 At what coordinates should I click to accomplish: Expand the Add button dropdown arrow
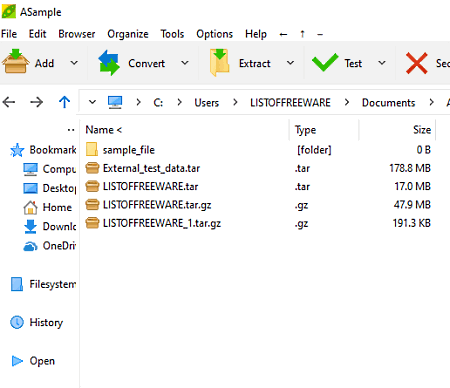(74, 63)
